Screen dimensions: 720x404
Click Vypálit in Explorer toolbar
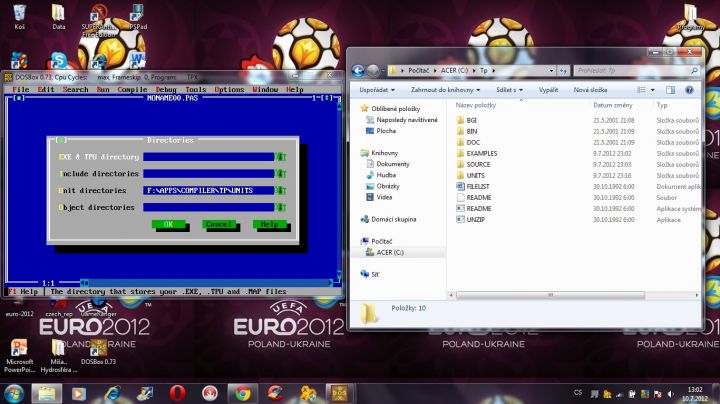pos(548,90)
